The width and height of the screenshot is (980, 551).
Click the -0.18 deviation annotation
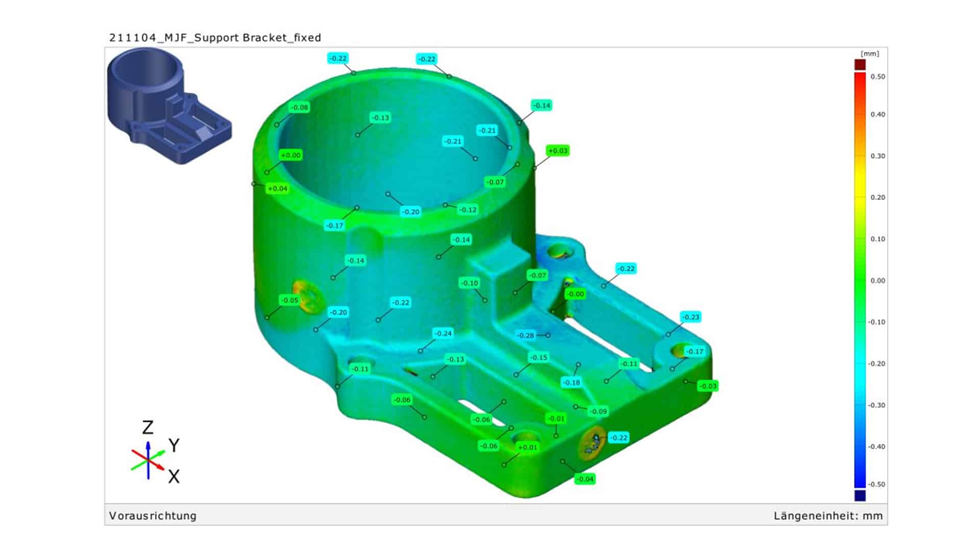[571, 382]
